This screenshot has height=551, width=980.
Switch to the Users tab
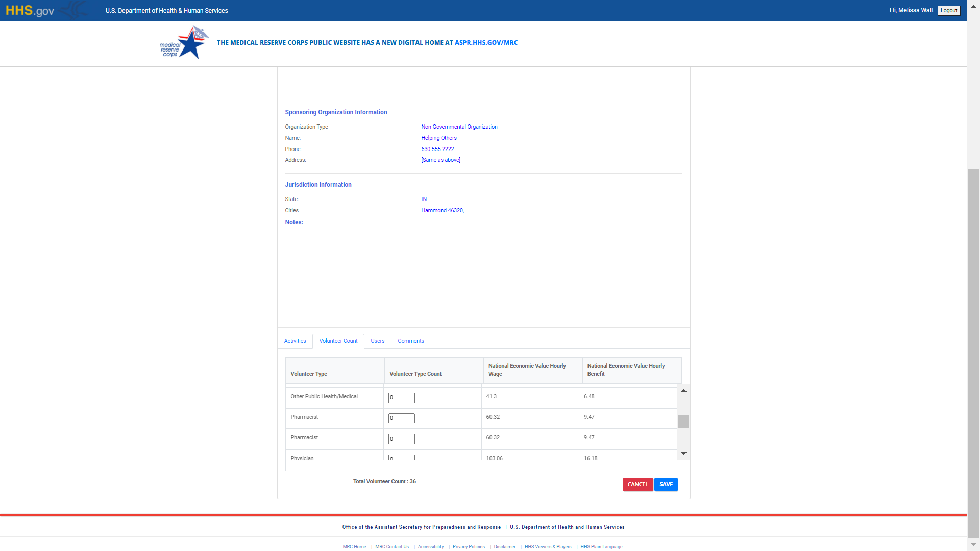(378, 341)
